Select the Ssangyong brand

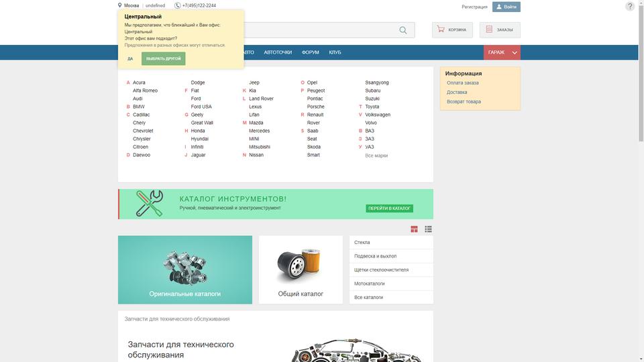click(376, 82)
